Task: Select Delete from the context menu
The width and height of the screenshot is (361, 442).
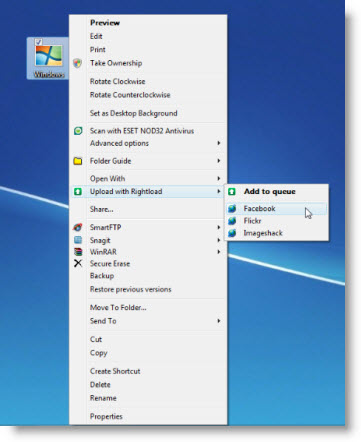Action: (100, 385)
